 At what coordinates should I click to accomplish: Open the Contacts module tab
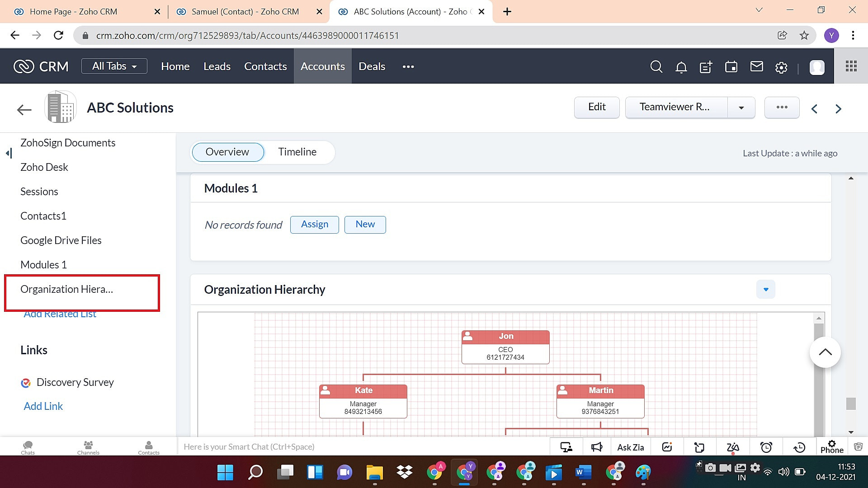click(265, 66)
